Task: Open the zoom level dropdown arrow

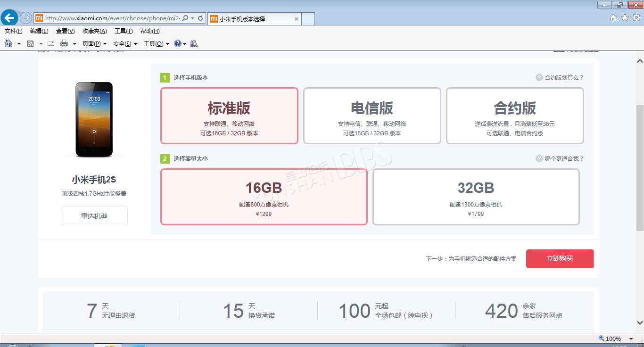Action: pos(631,339)
